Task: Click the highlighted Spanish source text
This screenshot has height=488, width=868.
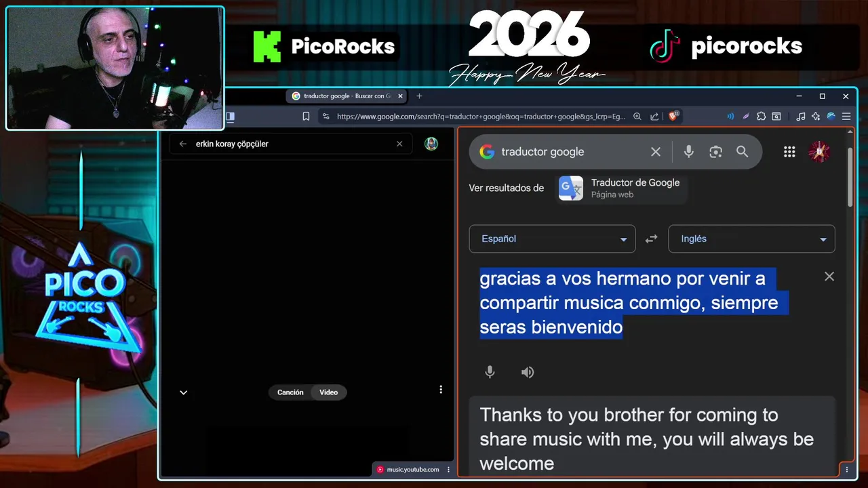Action: [x=633, y=302]
